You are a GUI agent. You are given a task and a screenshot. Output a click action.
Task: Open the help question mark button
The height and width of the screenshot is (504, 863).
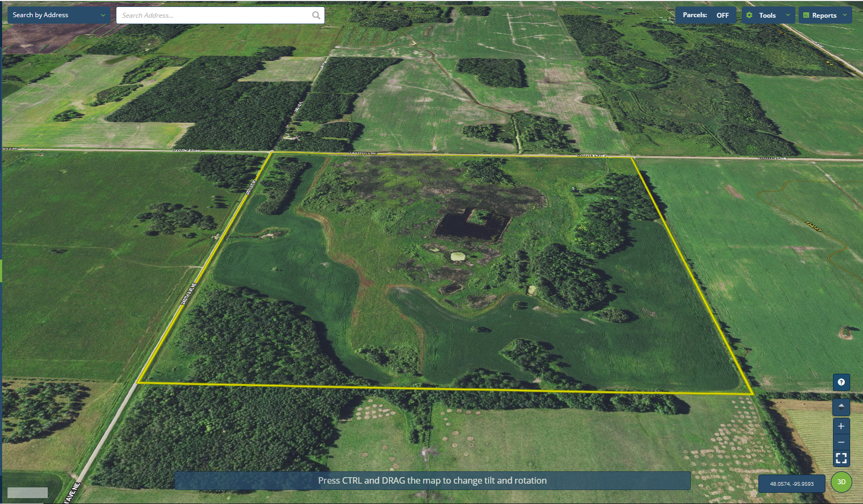(x=841, y=382)
